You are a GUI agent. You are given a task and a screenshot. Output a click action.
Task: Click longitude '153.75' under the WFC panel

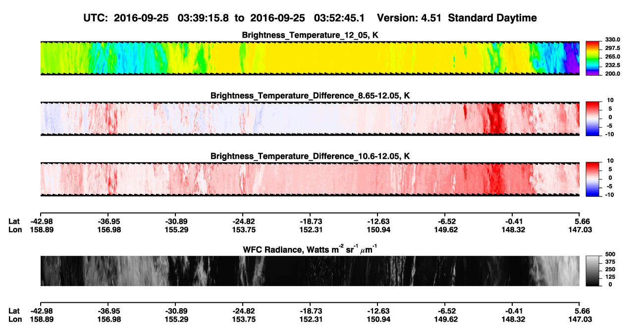coord(242,319)
